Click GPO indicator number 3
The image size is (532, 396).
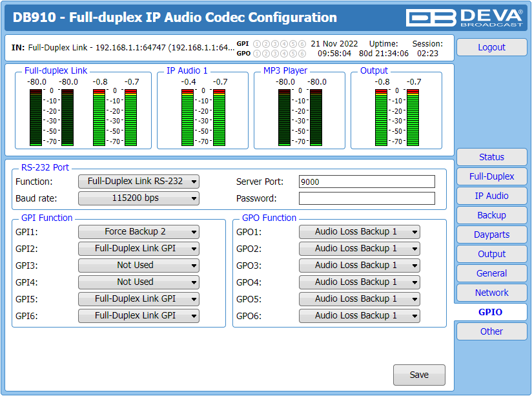tap(275, 54)
